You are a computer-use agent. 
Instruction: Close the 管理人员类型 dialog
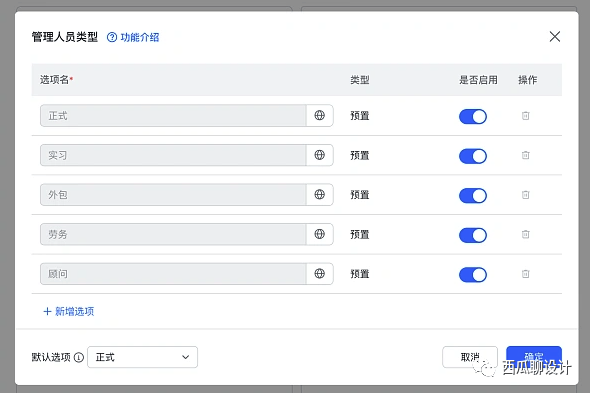click(x=555, y=37)
